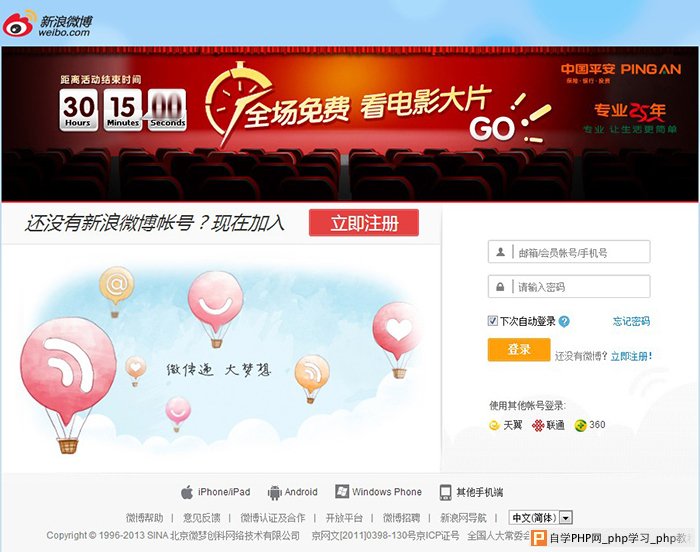Toggle the 下次自动登录 checkbox
The height and width of the screenshot is (552, 700).
point(492,321)
